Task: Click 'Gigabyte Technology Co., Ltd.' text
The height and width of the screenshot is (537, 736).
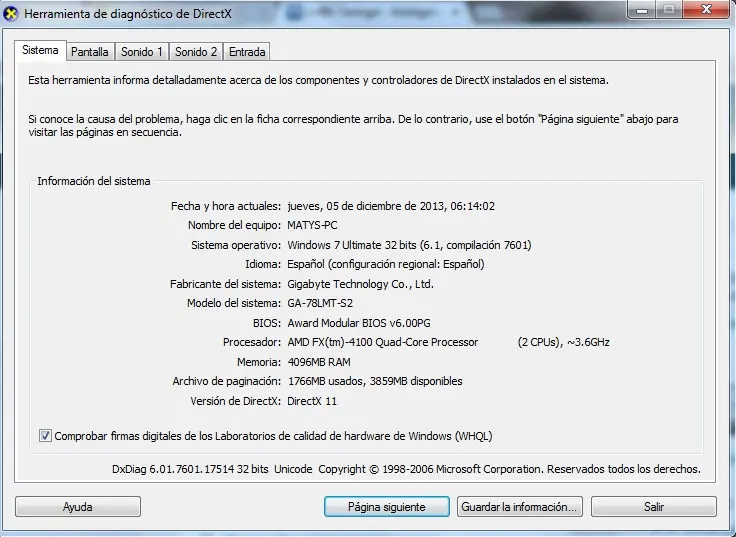Action: click(x=360, y=284)
